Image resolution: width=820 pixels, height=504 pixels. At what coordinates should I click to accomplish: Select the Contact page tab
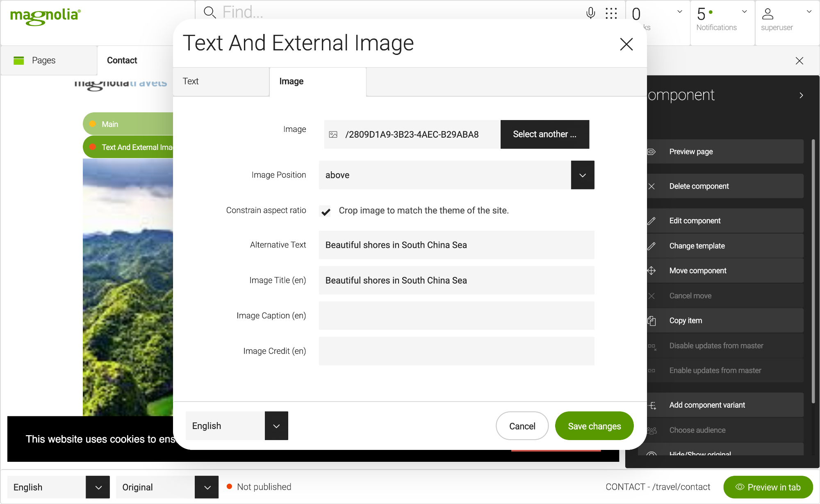[122, 60]
